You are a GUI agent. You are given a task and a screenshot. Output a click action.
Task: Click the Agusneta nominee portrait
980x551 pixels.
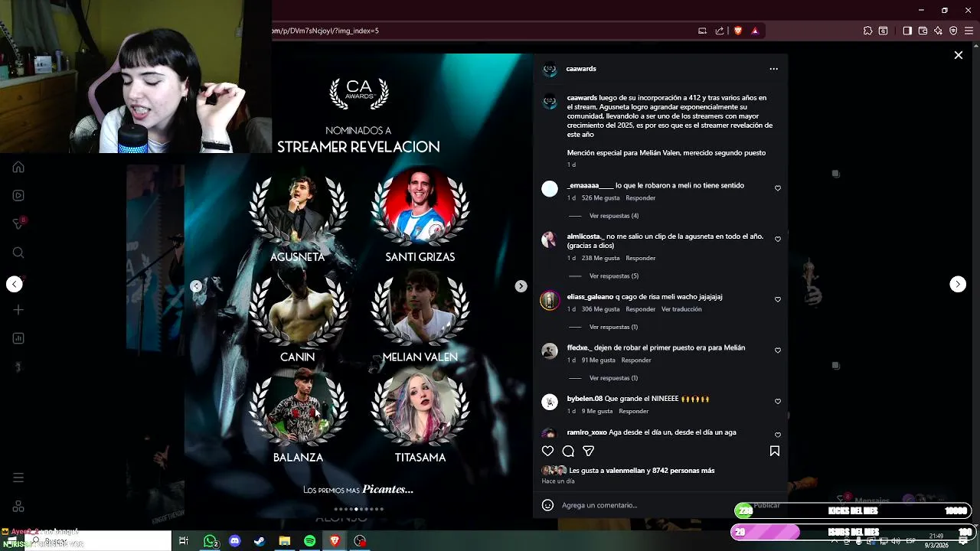[298, 207]
